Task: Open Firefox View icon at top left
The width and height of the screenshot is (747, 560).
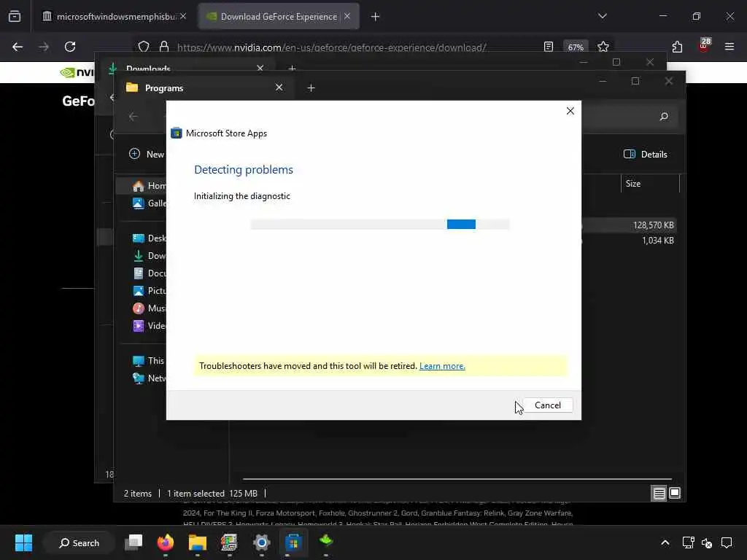Action: coord(15,17)
